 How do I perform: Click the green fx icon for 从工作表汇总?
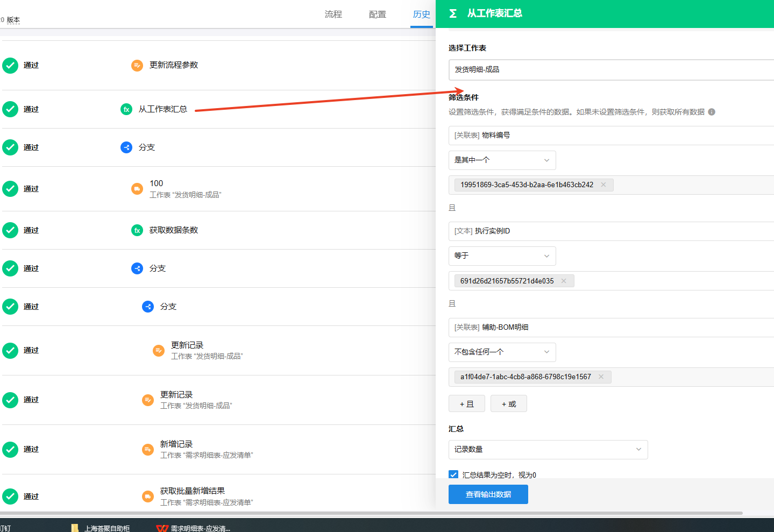pyautogui.click(x=126, y=109)
